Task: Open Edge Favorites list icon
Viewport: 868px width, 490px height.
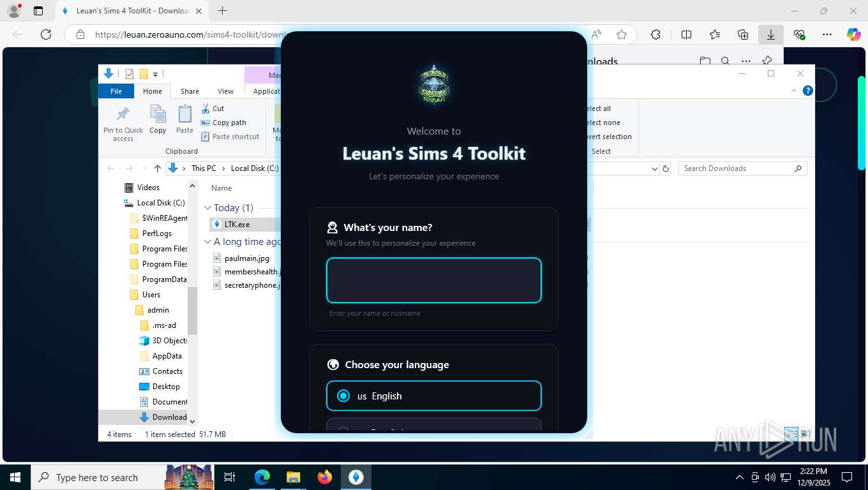Action: click(x=714, y=34)
